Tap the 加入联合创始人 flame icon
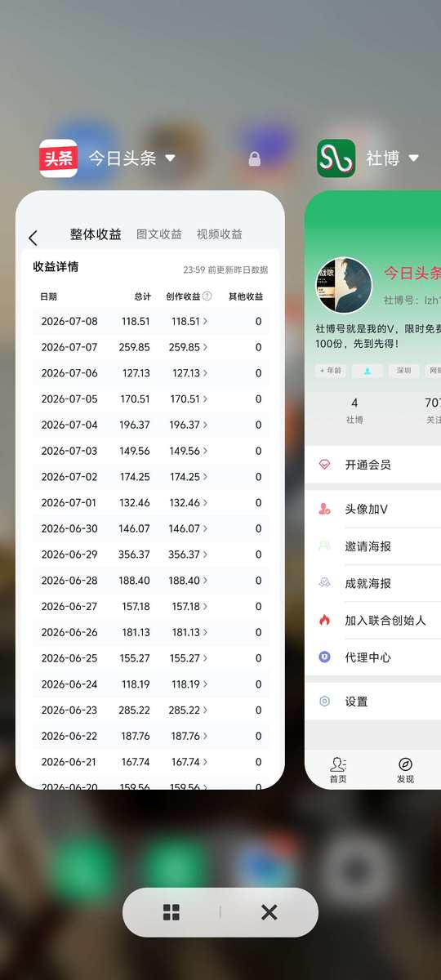Screen dimensions: 441x980 point(324,621)
